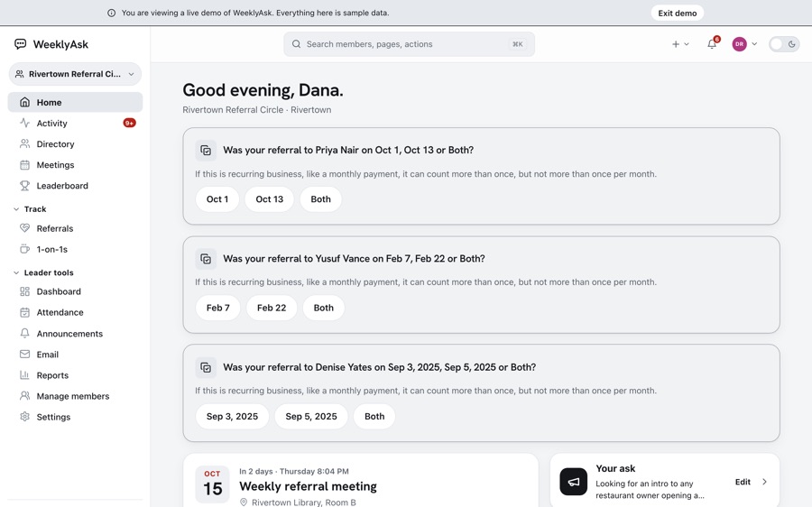Click the Reports bar chart icon
The width and height of the screenshot is (812, 507).
coord(24,375)
